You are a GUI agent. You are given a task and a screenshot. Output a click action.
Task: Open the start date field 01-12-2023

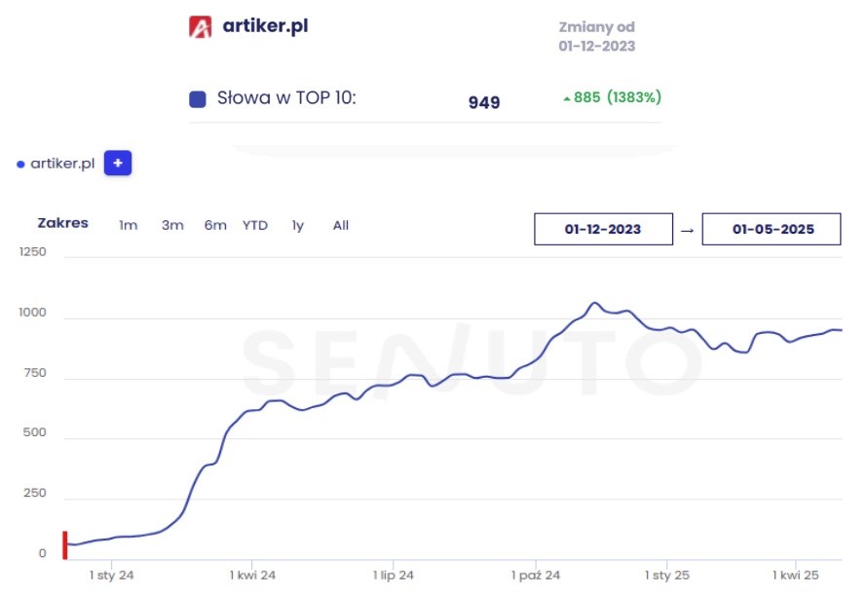[x=603, y=229]
